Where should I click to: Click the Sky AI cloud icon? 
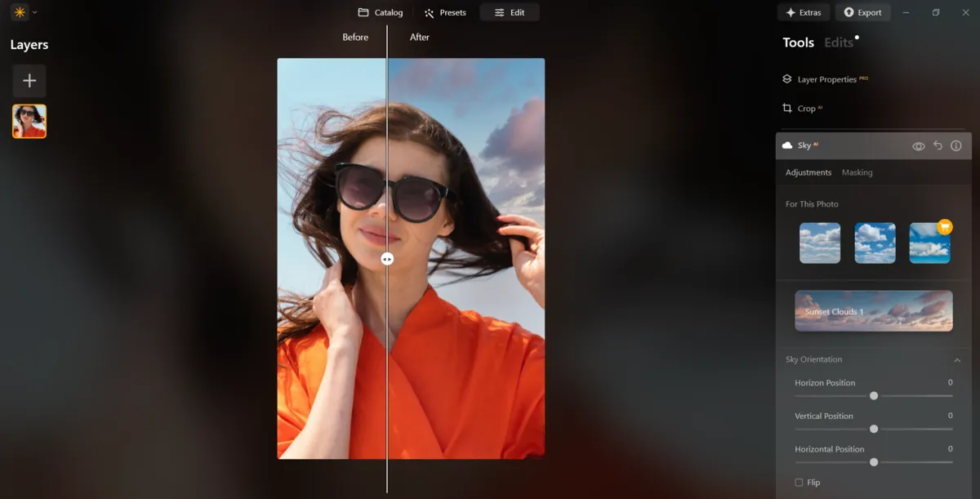[x=786, y=145]
